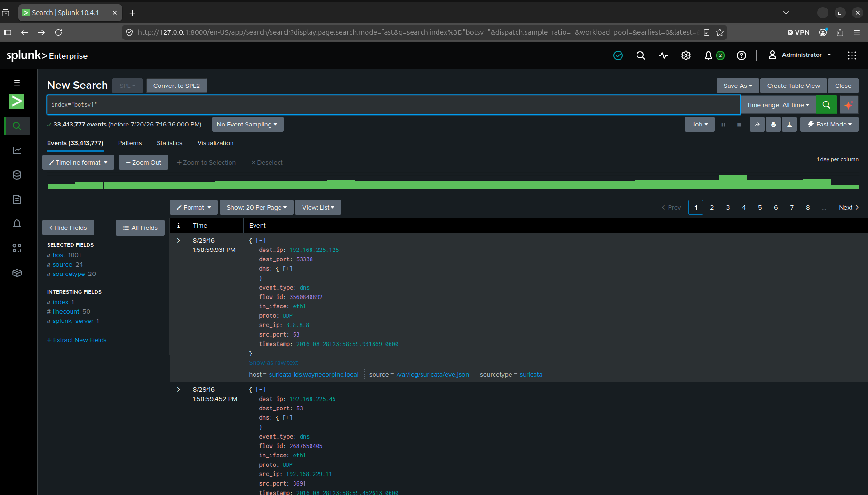Go to results page 5
The height and width of the screenshot is (495, 868).
tap(760, 207)
